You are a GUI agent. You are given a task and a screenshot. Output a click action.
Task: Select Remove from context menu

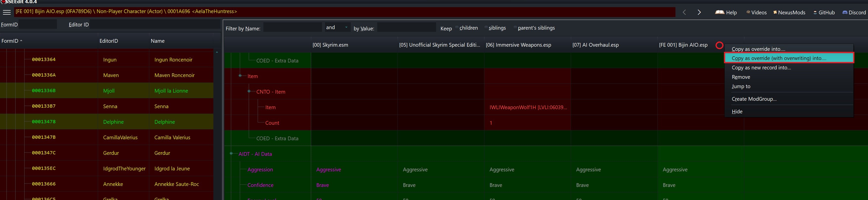[x=789, y=77]
